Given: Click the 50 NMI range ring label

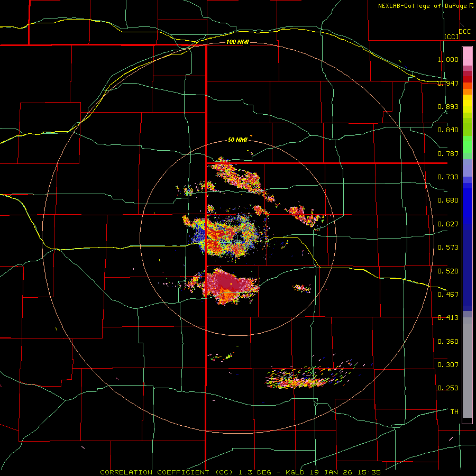Looking at the screenshot, I should point(237,140).
